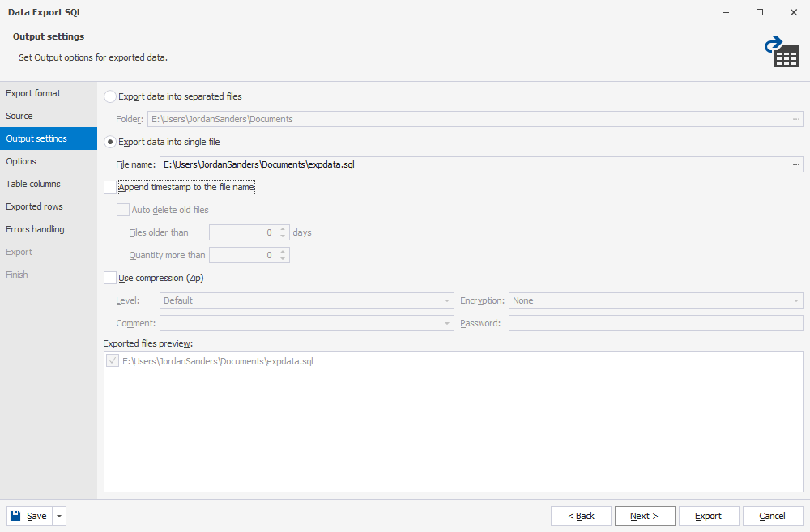Enable "Use compression (Zip)"
Screen dimensions: 810x532
pos(109,278)
